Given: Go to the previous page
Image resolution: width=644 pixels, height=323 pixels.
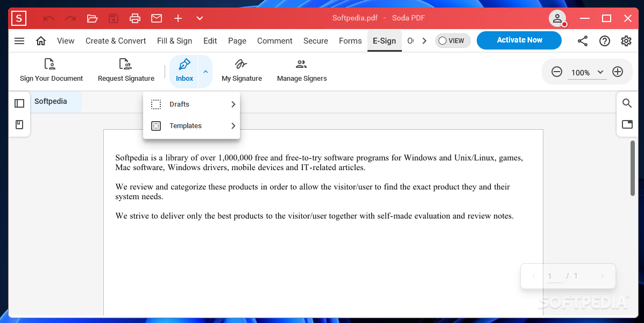Looking at the screenshot, I should tap(534, 276).
